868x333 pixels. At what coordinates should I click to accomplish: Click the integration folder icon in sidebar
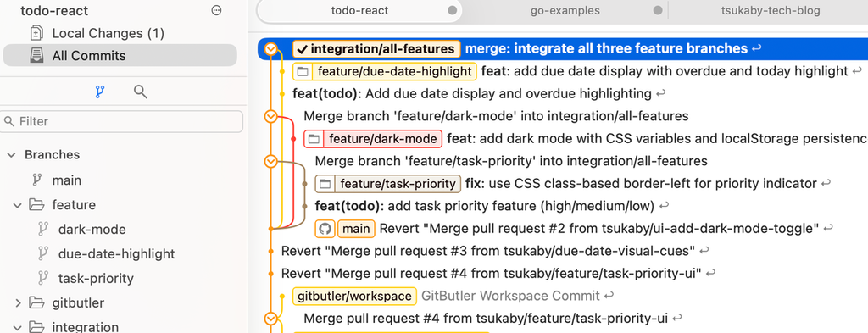(x=36, y=327)
